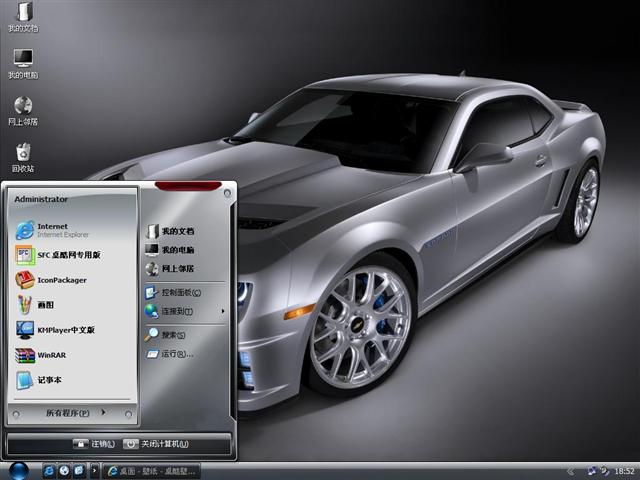Start WinRAR from the Start menu
The height and width of the screenshot is (480, 640).
pos(50,355)
